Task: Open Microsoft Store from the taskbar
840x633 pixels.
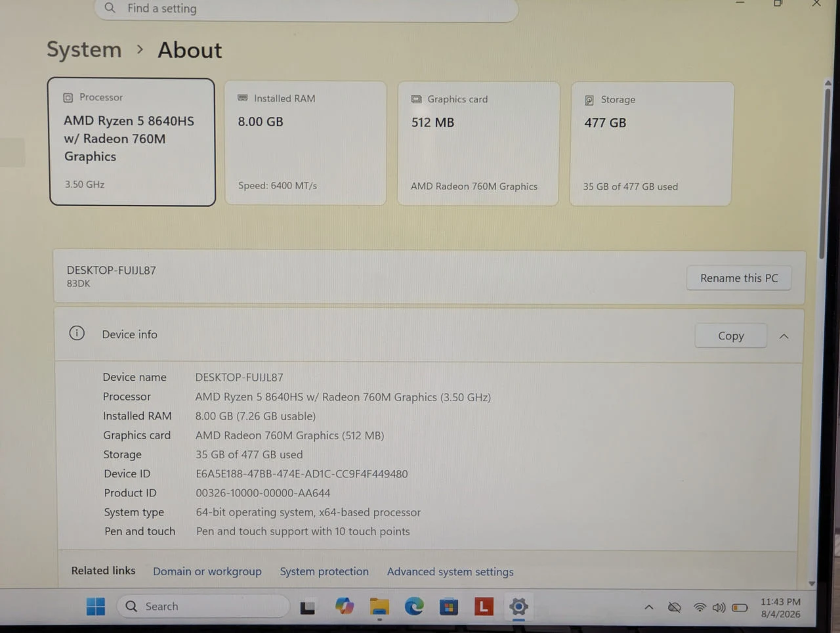Action: pyautogui.click(x=449, y=607)
